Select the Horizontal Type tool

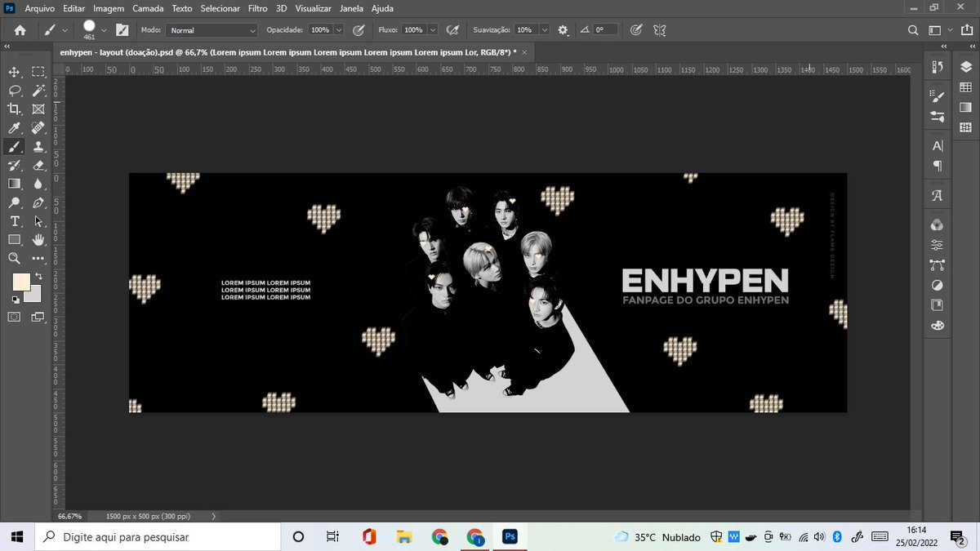[x=14, y=222]
